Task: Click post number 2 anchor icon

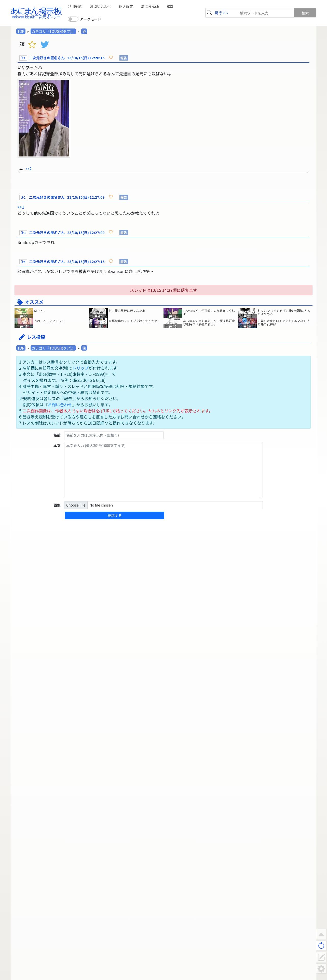Action: (x=23, y=197)
